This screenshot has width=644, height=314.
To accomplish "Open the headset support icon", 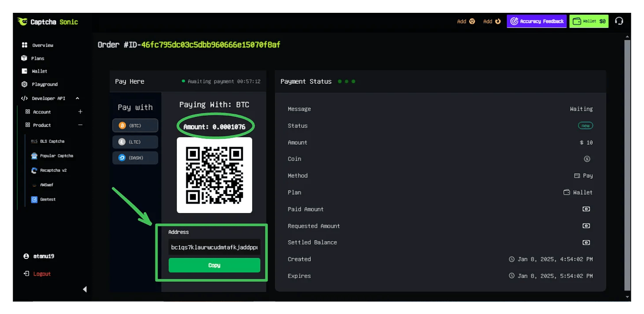I will click(619, 21).
